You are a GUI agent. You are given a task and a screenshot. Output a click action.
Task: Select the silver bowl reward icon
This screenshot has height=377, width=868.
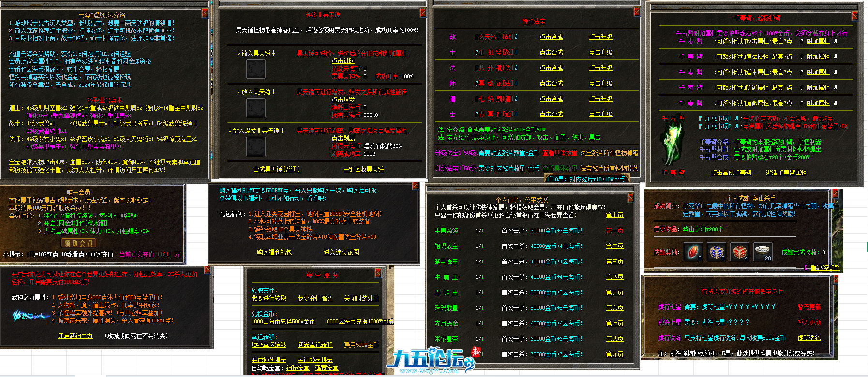763,252
